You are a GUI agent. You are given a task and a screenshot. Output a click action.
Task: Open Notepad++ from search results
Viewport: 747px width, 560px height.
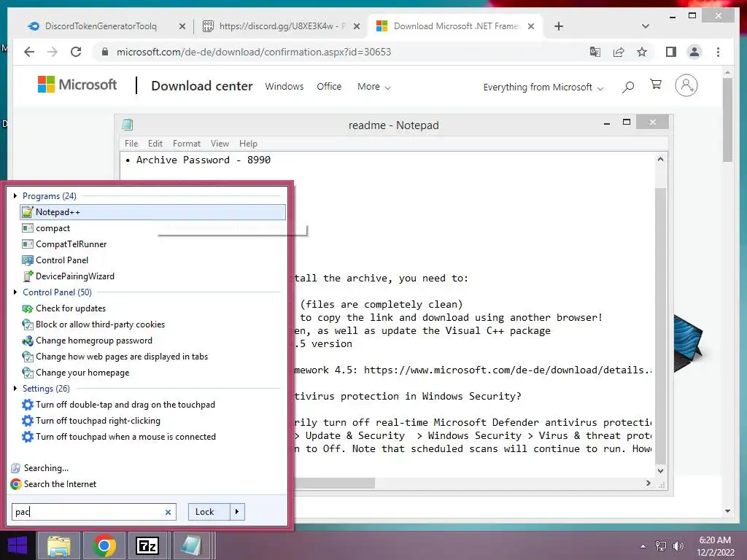tap(153, 212)
